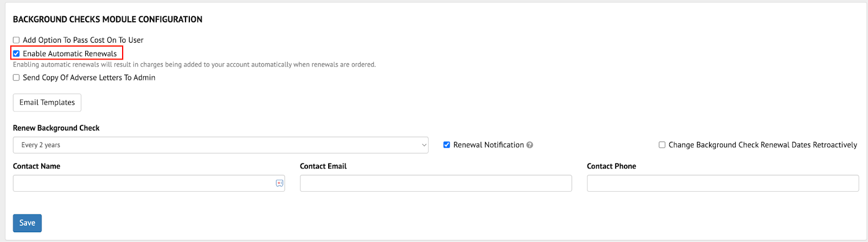This screenshot has height=242, width=868.
Task: Open the Renew Background Check frequency dropdown
Action: (221, 145)
